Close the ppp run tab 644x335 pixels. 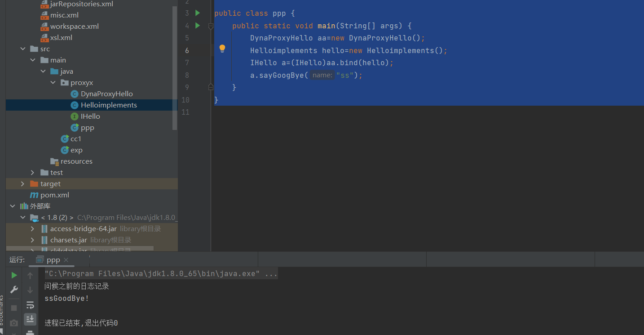click(66, 260)
